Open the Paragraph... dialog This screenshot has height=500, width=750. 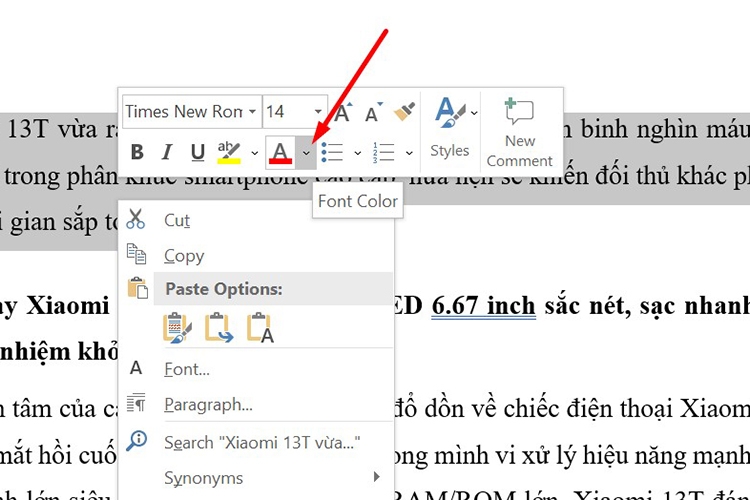[x=256, y=404]
